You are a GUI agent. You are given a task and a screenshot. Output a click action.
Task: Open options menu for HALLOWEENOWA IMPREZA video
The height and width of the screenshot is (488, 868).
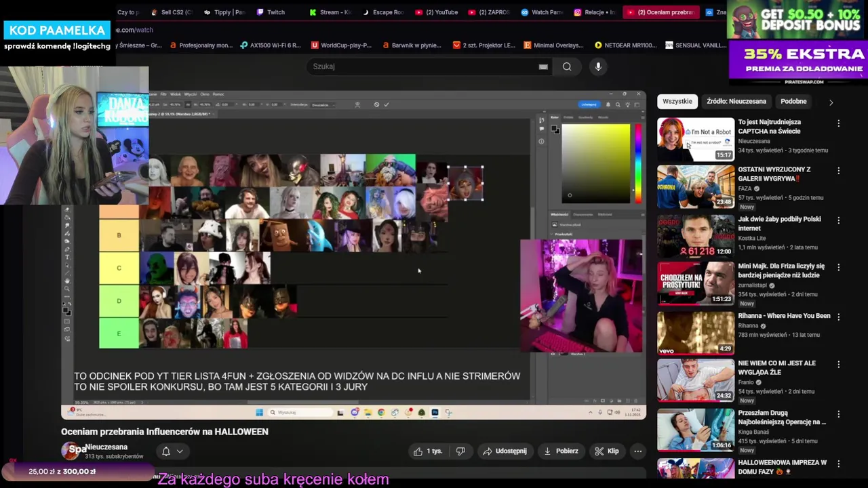(x=839, y=464)
